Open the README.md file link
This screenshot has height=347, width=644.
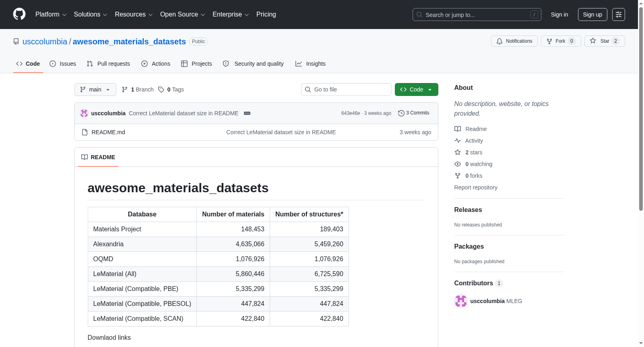coord(108,132)
